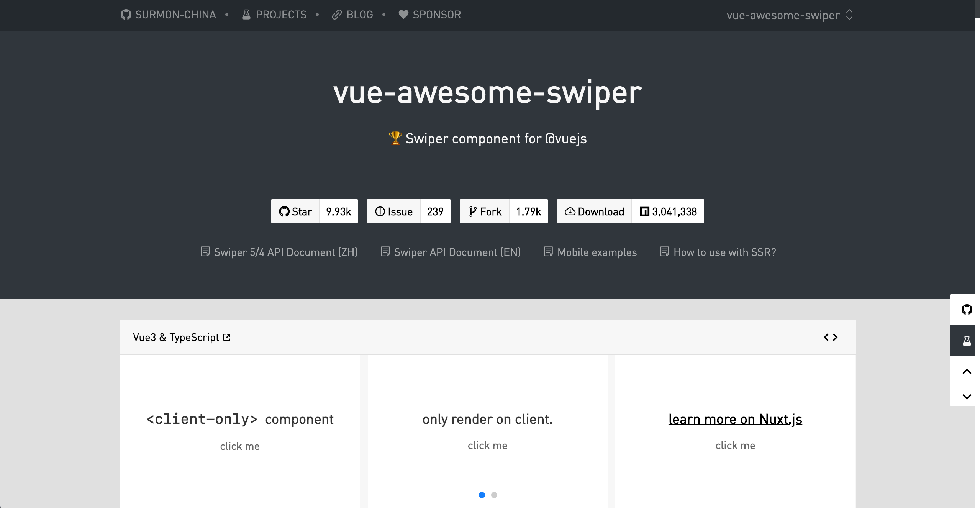Open How to use with SSR? link
Image resolution: width=980 pixels, height=508 pixels.
[x=718, y=252]
